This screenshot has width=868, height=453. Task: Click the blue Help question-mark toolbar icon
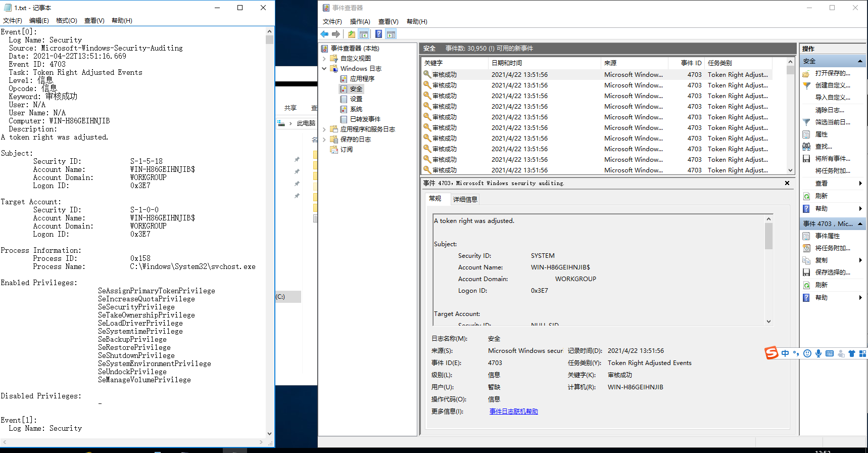tap(378, 34)
